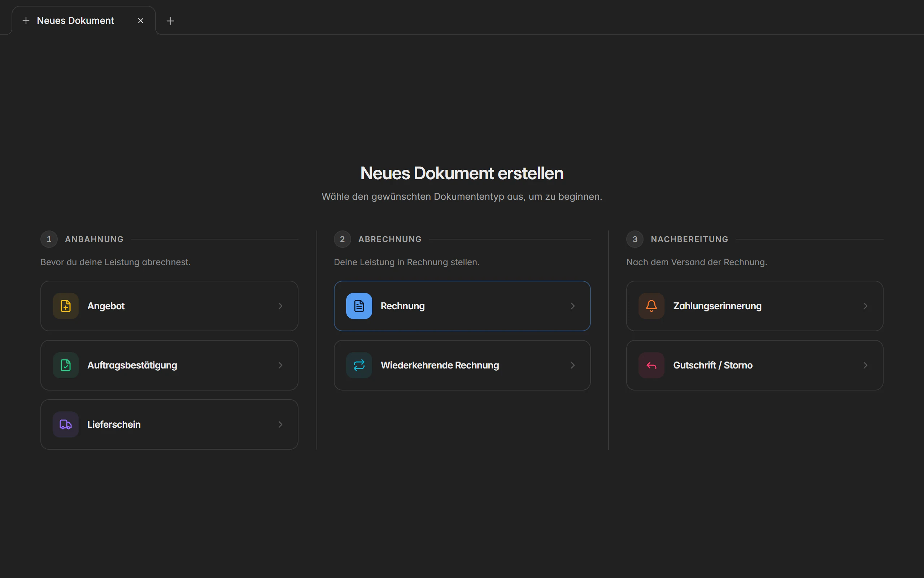This screenshot has height=578, width=924.
Task: Create a Zahlungserinnerung
Action: coord(754,306)
